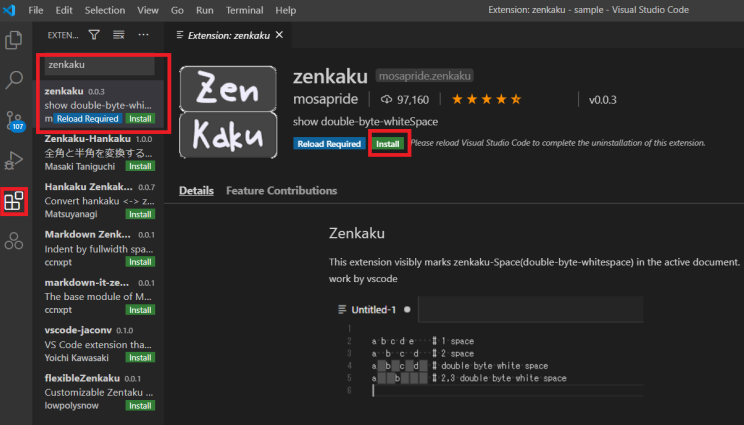The height and width of the screenshot is (425, 744).
Task: Click the Untitled-1 tab in readme preview
Action: (373, 310)
